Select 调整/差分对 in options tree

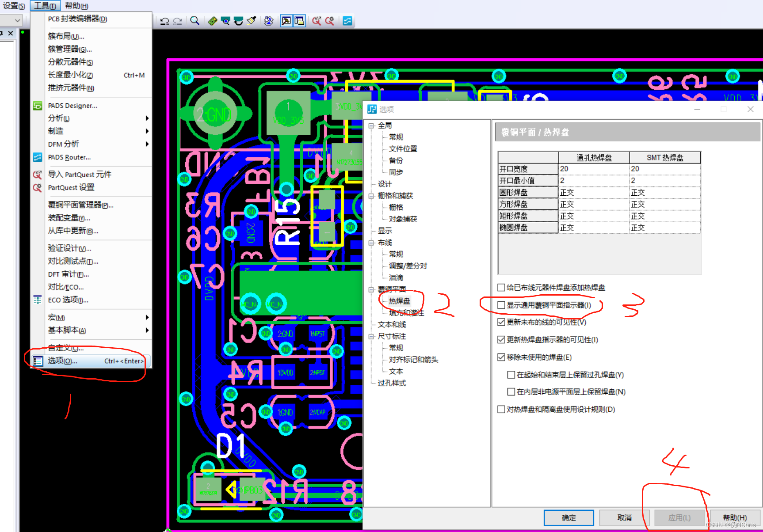coord(408,266)
